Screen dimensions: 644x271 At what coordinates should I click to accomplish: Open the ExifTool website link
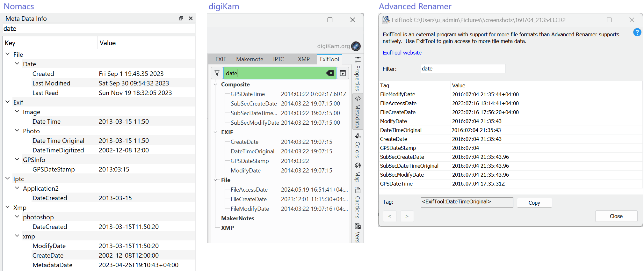[402, 53]
